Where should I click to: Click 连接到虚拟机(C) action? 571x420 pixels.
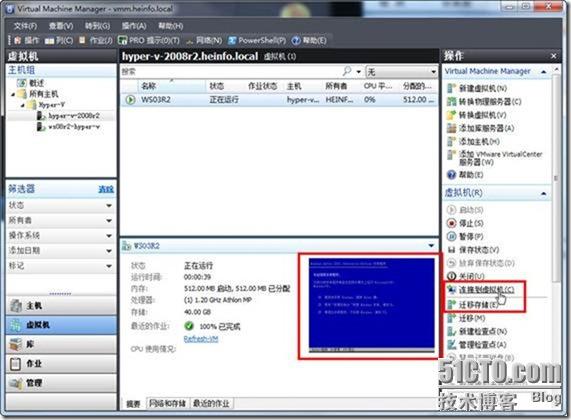point(481,290)
